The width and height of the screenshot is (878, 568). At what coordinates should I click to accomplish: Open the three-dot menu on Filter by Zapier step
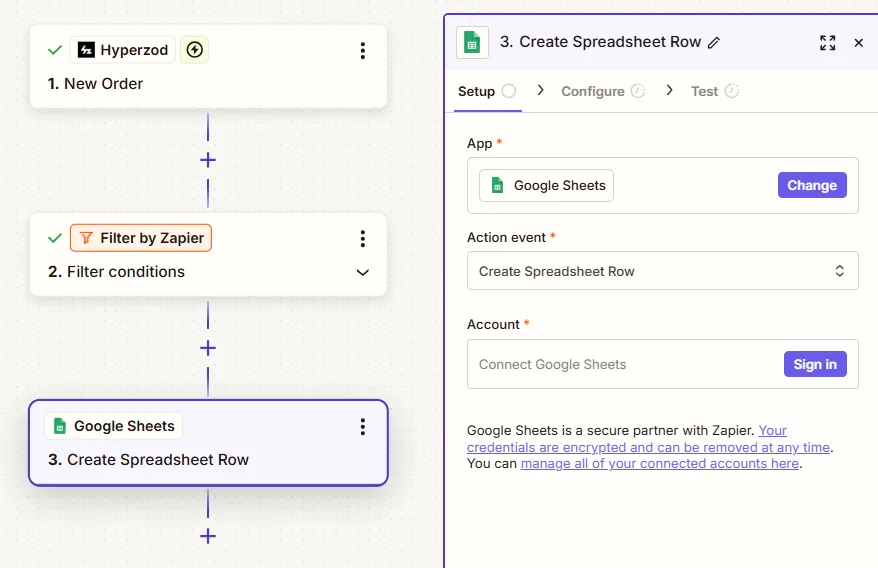(x=363, y=239)
